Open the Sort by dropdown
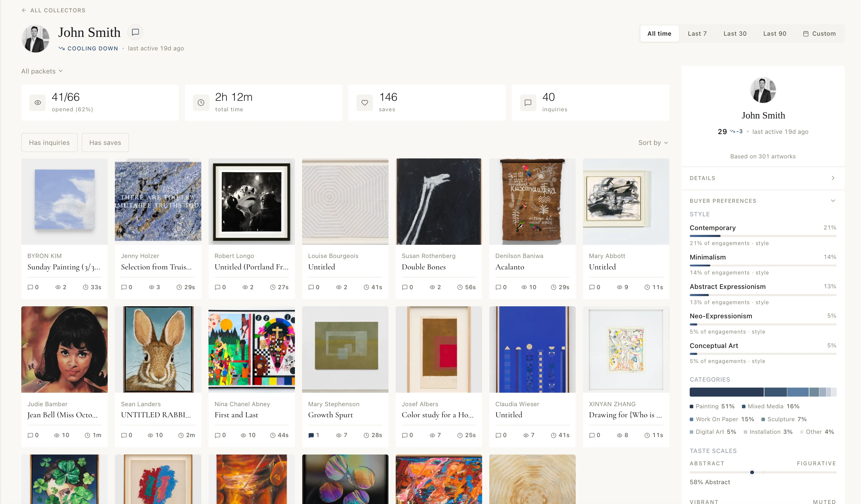The height and width of the screenshot is (504, 861). pyautogui.click(x=653, y=142)
